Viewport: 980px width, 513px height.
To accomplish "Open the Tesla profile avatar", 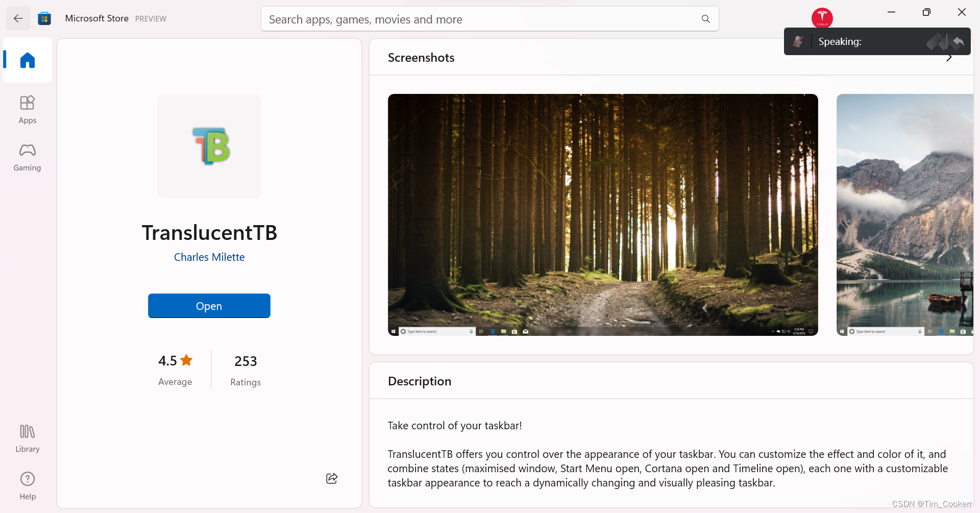I will coord(822,18).
